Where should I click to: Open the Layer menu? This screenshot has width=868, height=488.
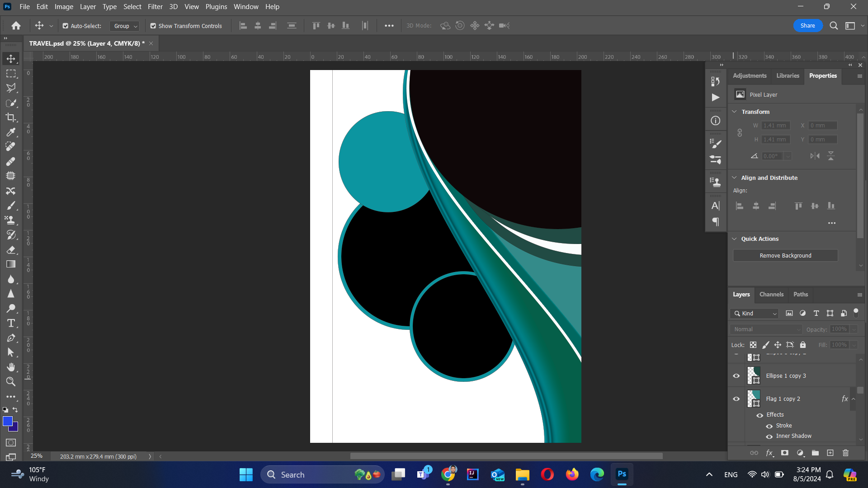point(88,7)
